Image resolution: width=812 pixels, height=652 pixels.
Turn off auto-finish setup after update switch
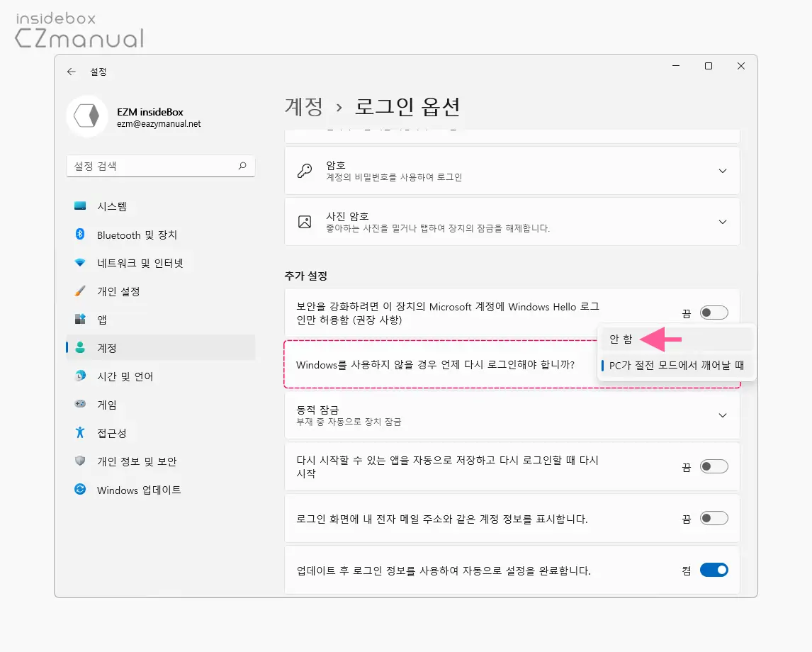tap(714, 570)
